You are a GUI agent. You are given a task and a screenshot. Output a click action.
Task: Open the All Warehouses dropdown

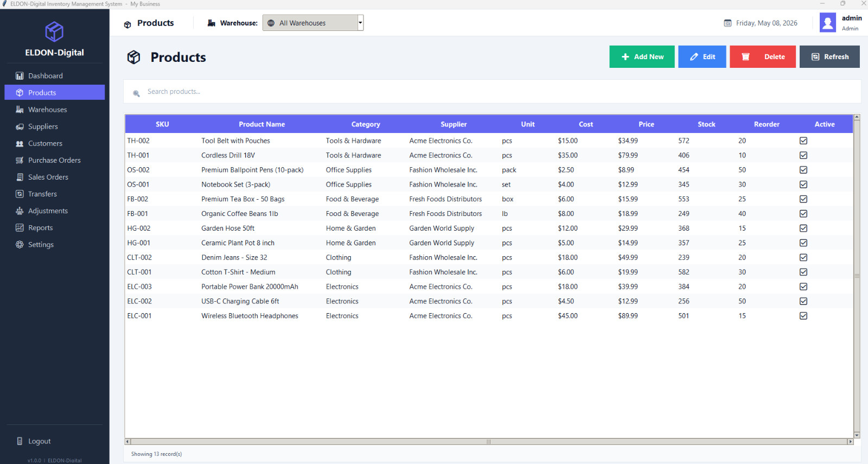click(x=313, y=23)
